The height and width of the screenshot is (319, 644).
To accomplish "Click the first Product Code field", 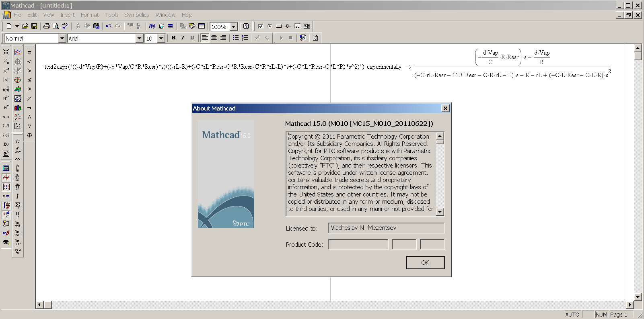I will [358, 244].
